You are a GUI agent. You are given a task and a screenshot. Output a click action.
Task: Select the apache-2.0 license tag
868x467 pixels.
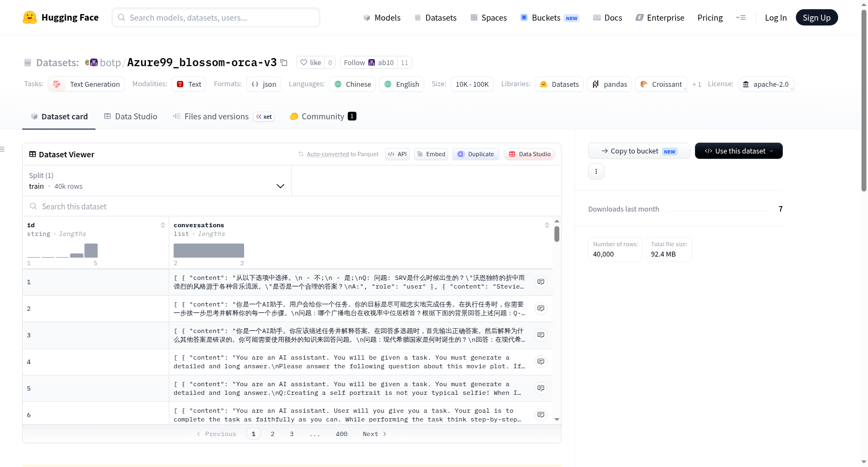click(x=766, y=84)
